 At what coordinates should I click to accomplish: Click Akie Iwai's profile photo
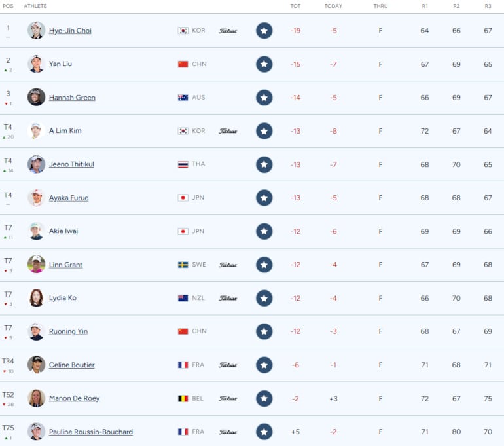coord(37,231)
